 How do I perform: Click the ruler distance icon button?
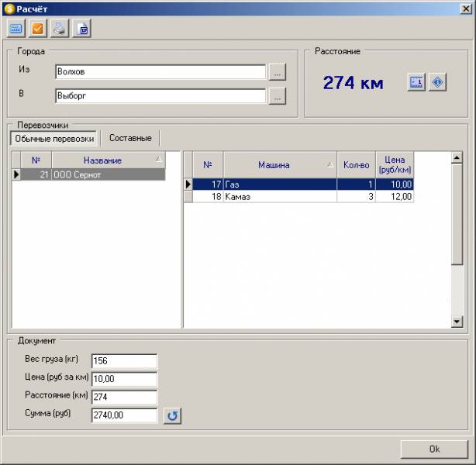pyautogui.click(x=416, y=82)
